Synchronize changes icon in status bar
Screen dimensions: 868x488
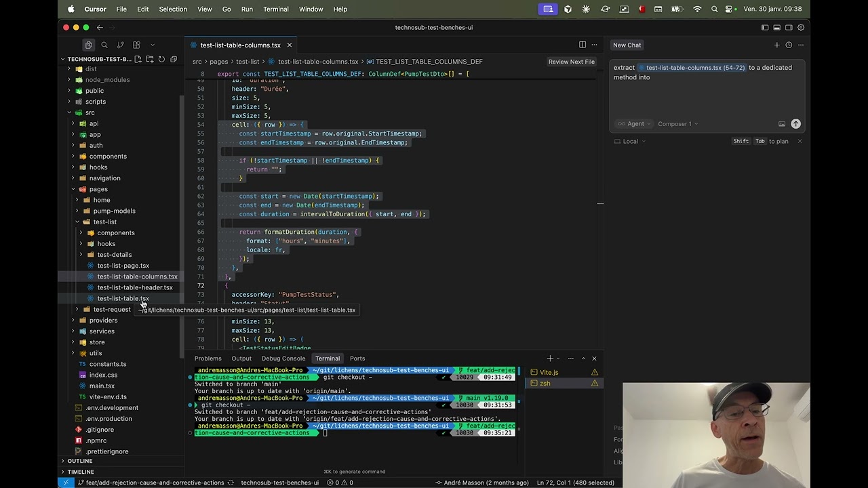point(231,483)
